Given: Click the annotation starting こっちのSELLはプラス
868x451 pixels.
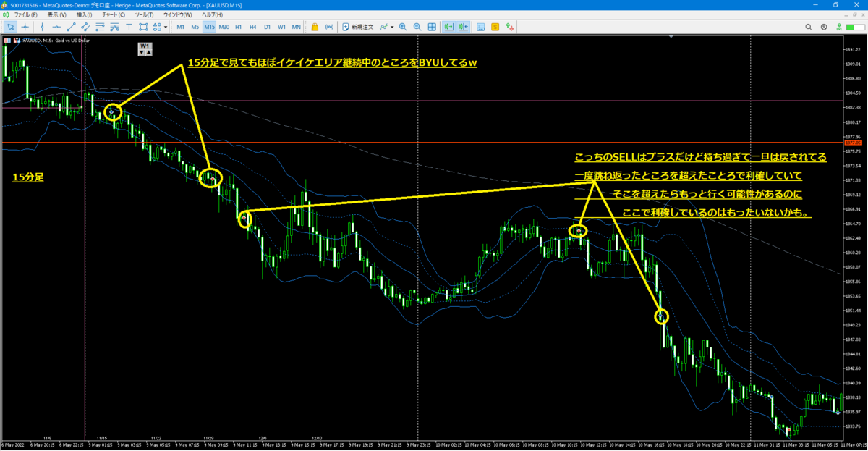Looking at the screenshot, I should (700, 157).
